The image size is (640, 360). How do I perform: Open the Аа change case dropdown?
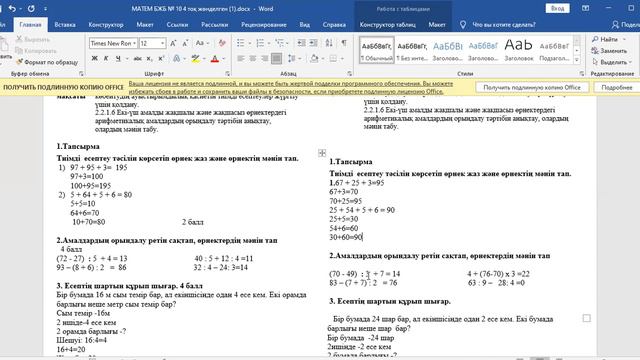point(202,43)
